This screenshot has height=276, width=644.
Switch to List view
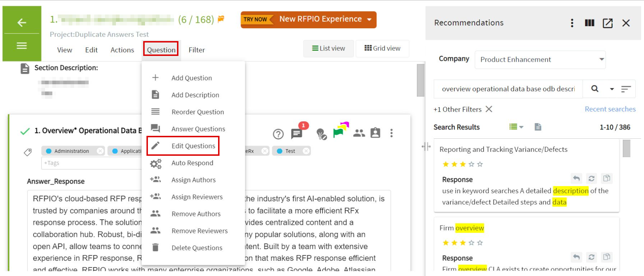pos(329,48)
